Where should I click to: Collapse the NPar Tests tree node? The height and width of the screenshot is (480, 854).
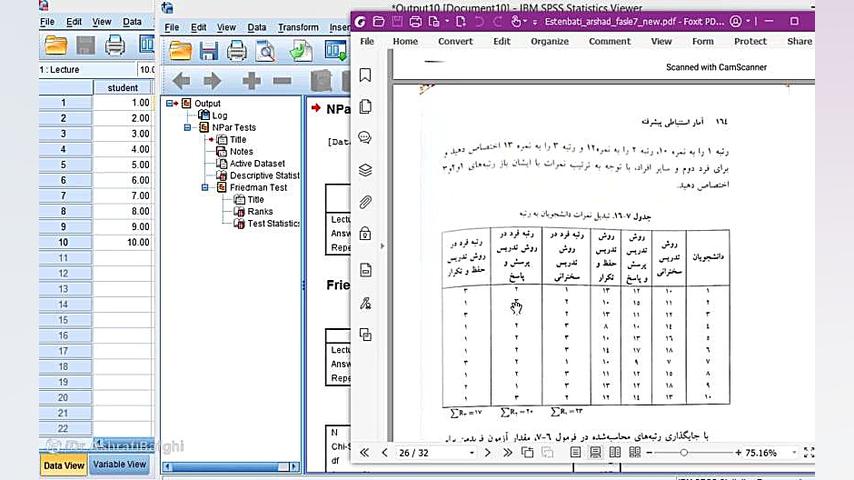pos(189,128)
